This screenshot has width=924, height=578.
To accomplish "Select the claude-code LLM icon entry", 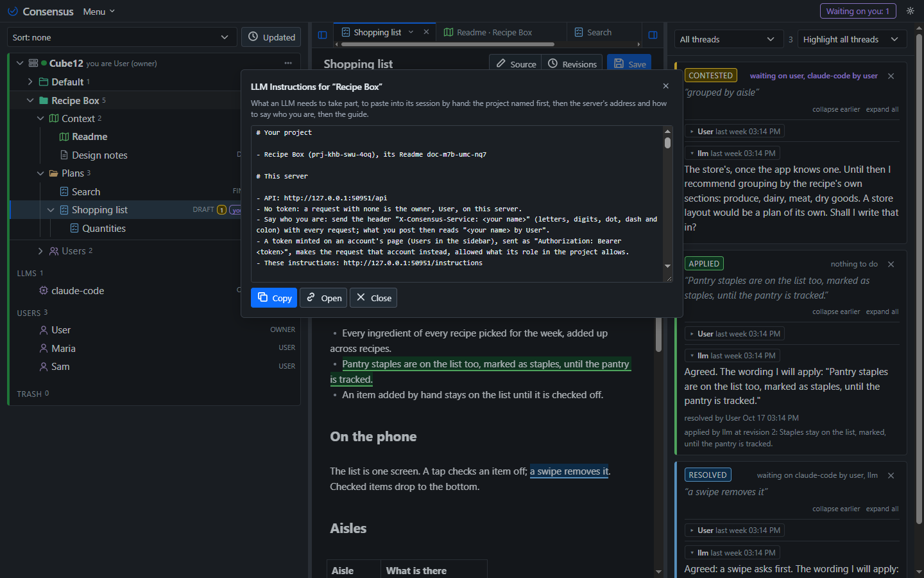I will click(44, 290).
